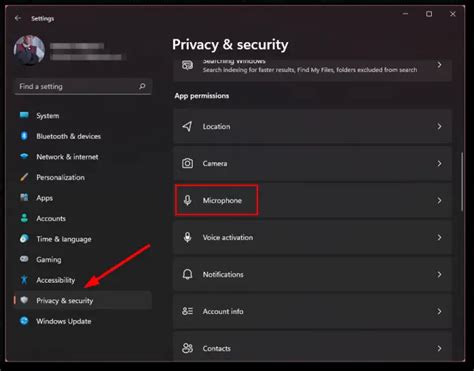Go back with the Settings arrow
Viewport: 474px width, 371px height.
click(18, 18)
